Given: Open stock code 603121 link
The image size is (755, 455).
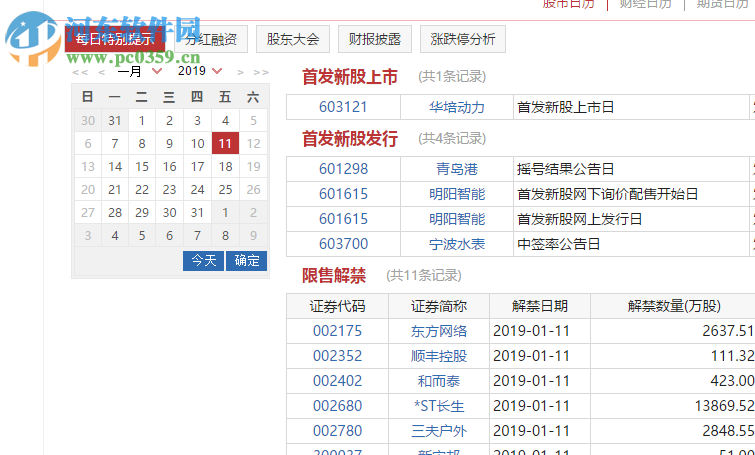Looking at the screenshot, I should 343,107.
